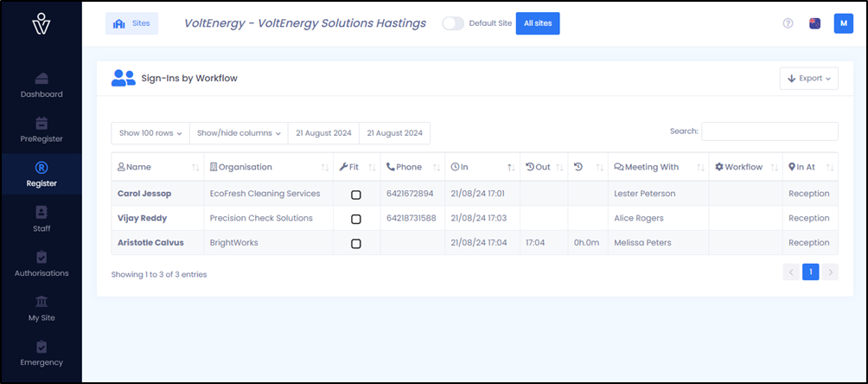Check the Fit box for Vijay Reddy

click(x=356, y=219)
